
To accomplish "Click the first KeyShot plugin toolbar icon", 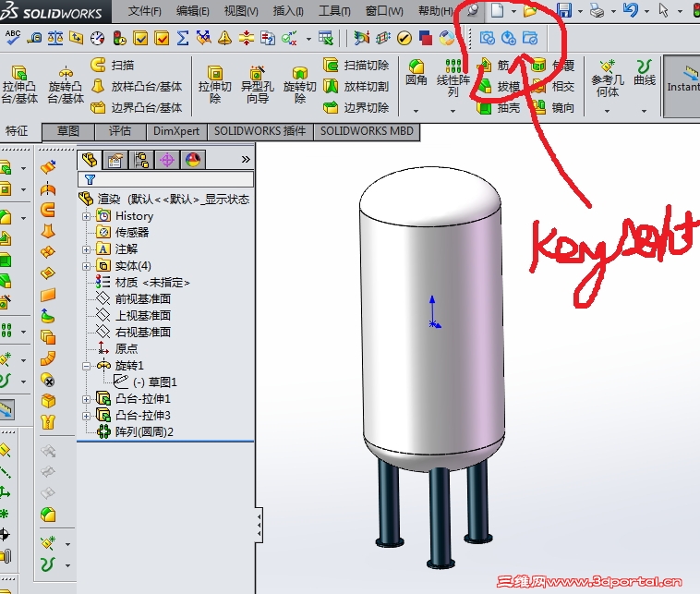I will (x=487, y=39).
